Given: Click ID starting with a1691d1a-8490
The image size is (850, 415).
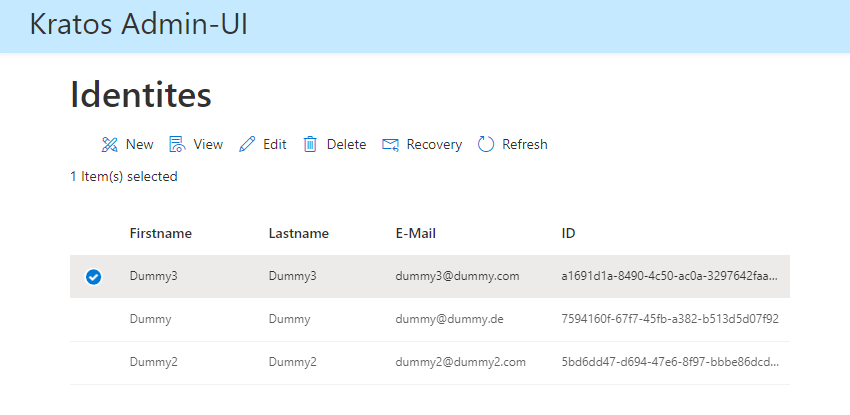Looking at the screenshot, I should coord(670,276).
